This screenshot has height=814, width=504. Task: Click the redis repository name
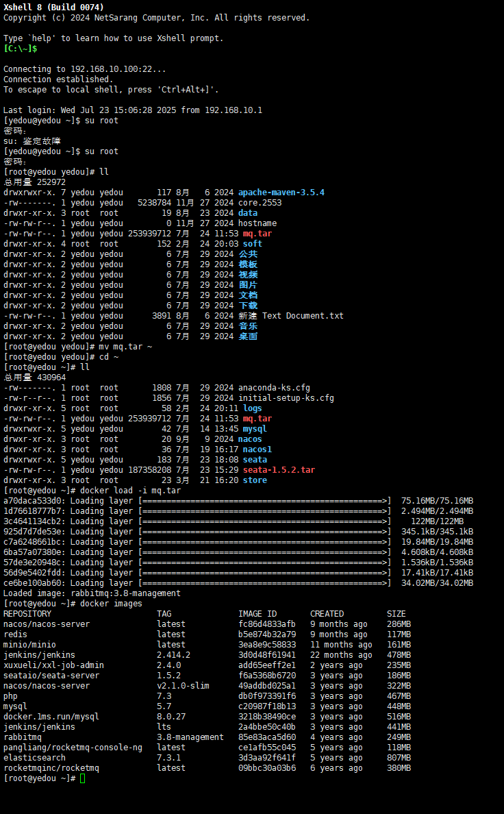(15, 634)
